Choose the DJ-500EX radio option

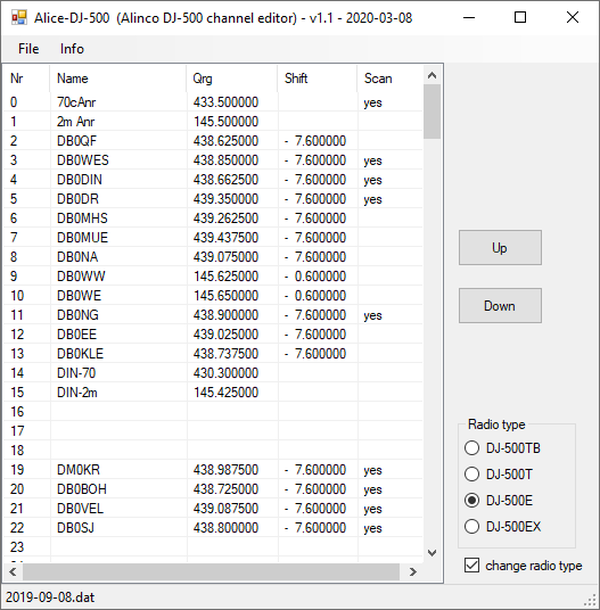point(471,527)
